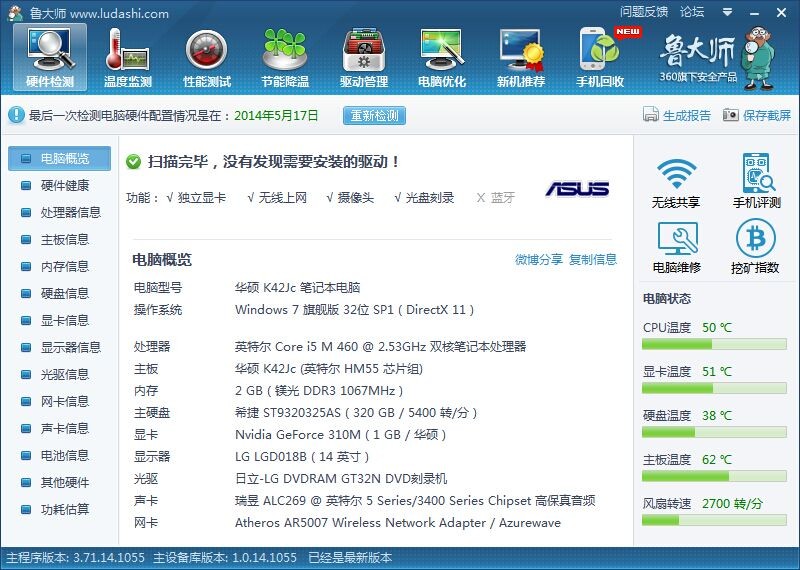
Task: Open the 问题反馈 feedback link
Action: point(644,12)
